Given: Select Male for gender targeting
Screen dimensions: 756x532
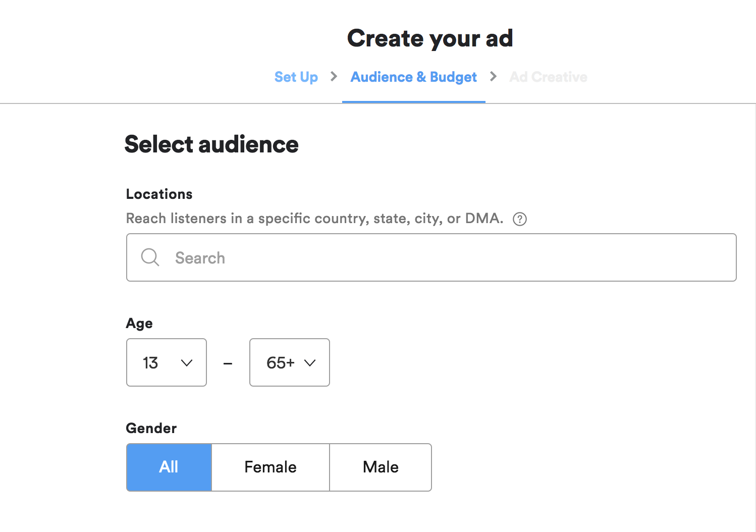Looking at the screenshot, I should (381, 467).
